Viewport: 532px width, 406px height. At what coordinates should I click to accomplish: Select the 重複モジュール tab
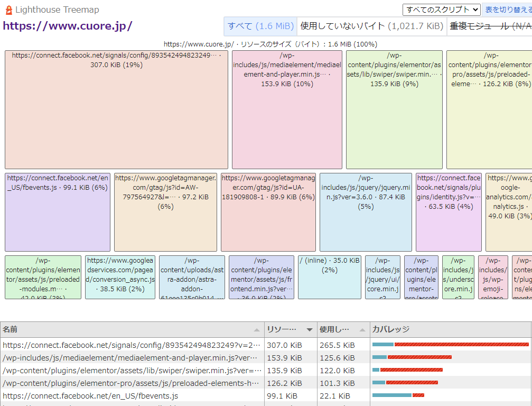coord(490,26)
